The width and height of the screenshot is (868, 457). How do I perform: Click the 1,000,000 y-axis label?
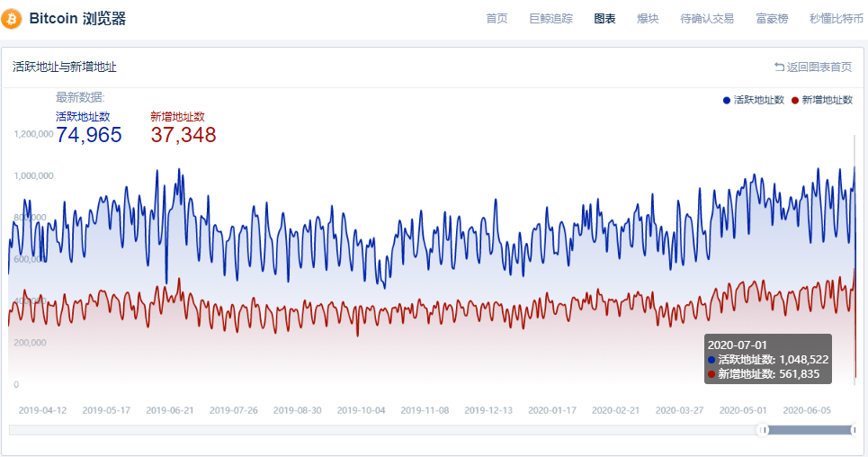34,175
